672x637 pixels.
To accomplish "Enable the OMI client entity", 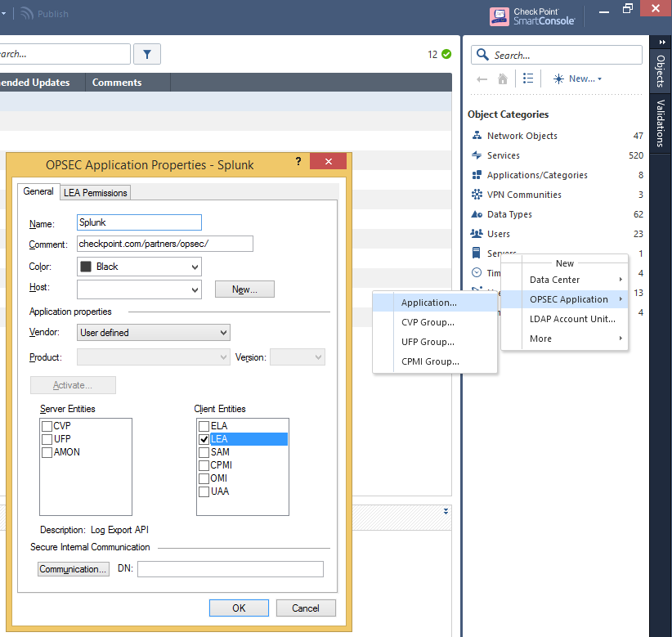I will pos(204,478).
